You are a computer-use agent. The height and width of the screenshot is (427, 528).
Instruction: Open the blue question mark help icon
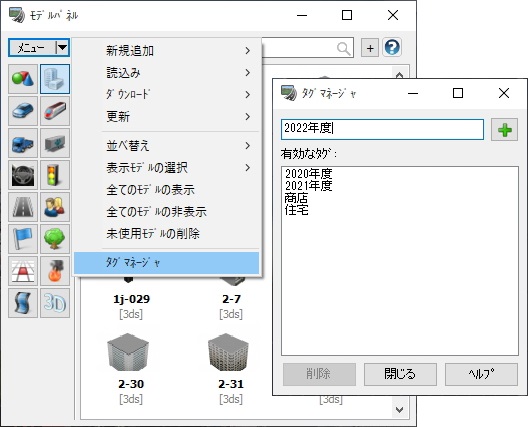click(392, 48)
